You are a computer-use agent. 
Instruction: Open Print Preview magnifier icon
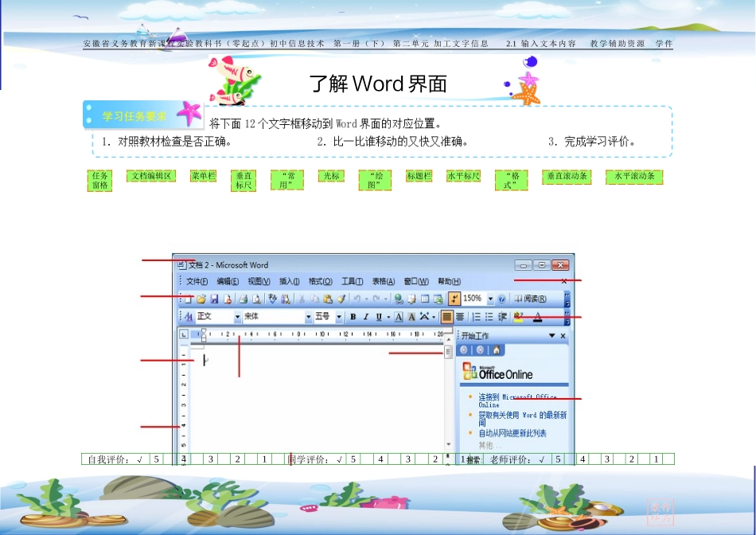coord(256,299)
